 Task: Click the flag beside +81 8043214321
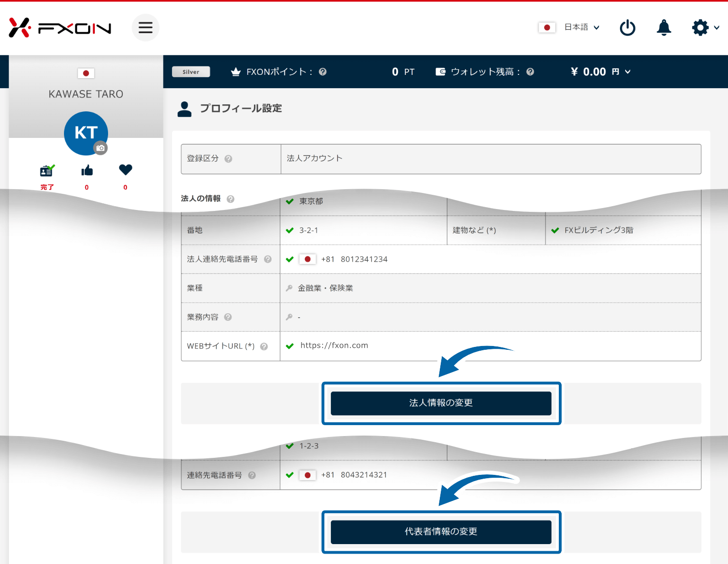[308, 475]
